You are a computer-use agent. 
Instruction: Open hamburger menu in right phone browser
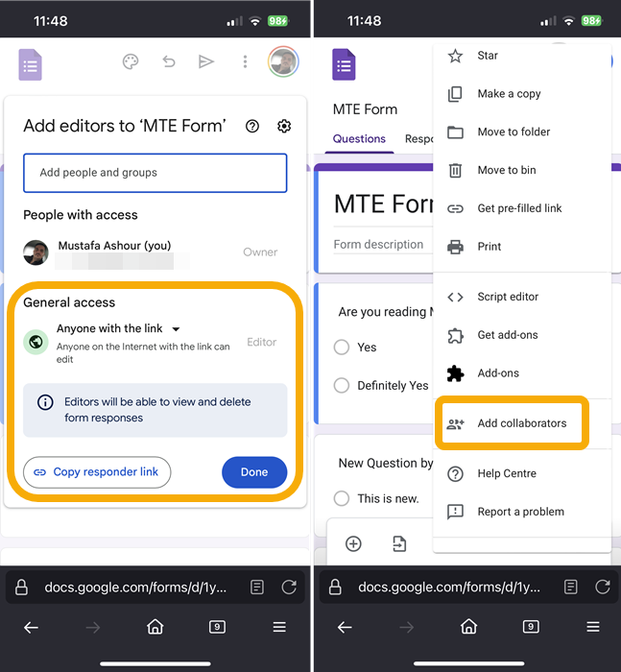pyautogui.click(x=593, y=628)
